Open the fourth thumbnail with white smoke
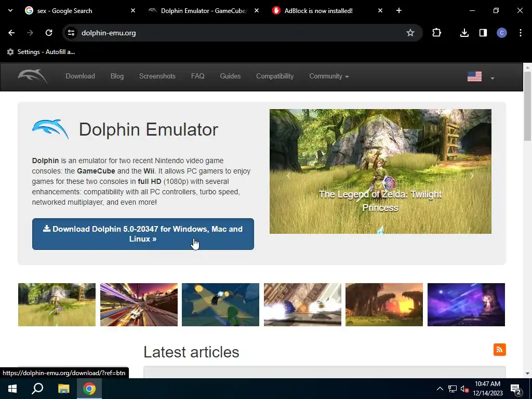 (303, 304)
